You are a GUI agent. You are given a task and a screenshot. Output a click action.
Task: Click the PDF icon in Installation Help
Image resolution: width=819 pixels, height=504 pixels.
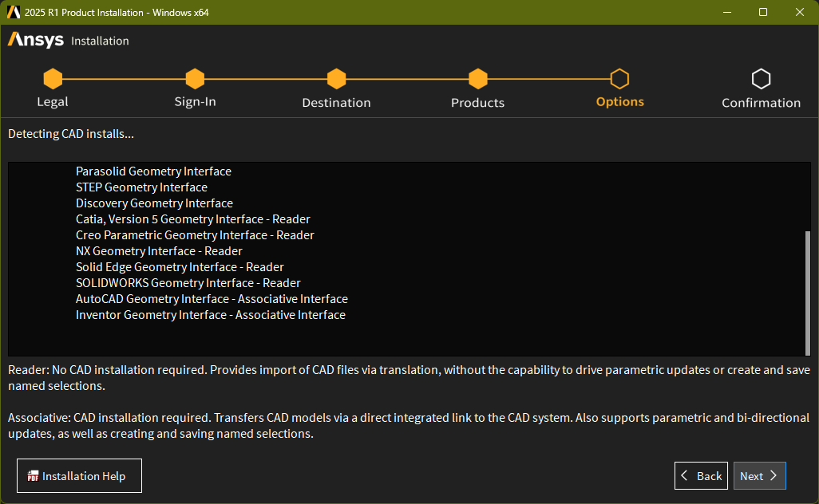coord(34,476)
